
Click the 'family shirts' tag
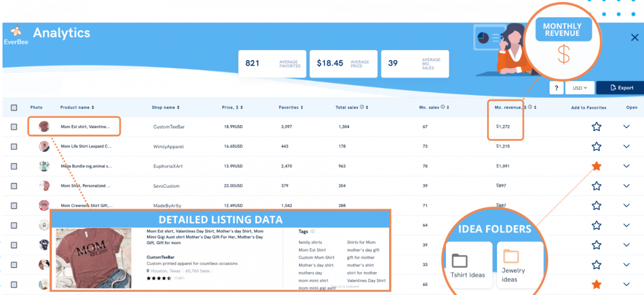point(310,242)
